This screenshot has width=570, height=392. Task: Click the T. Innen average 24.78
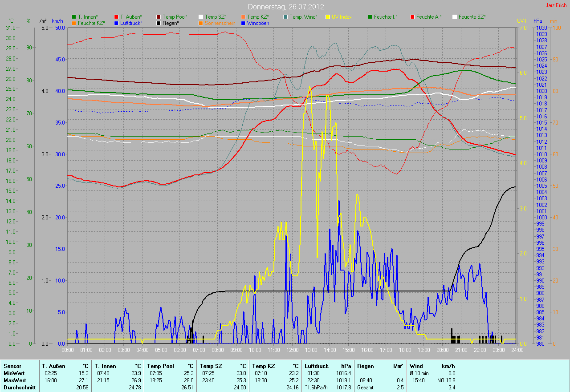pyautogui.click(x=135, y=388)
